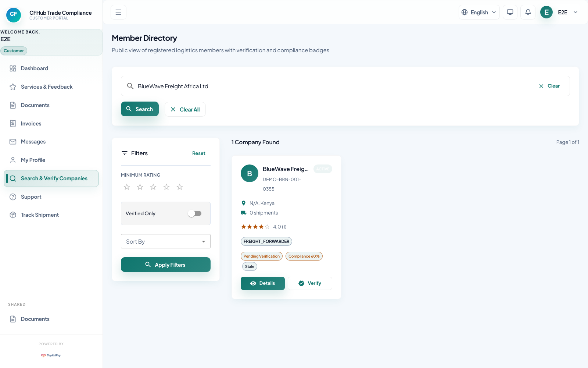The image size is (588, 368).
Task: Click the CF logo in the sidebar
Action: (x=14, y=15)
